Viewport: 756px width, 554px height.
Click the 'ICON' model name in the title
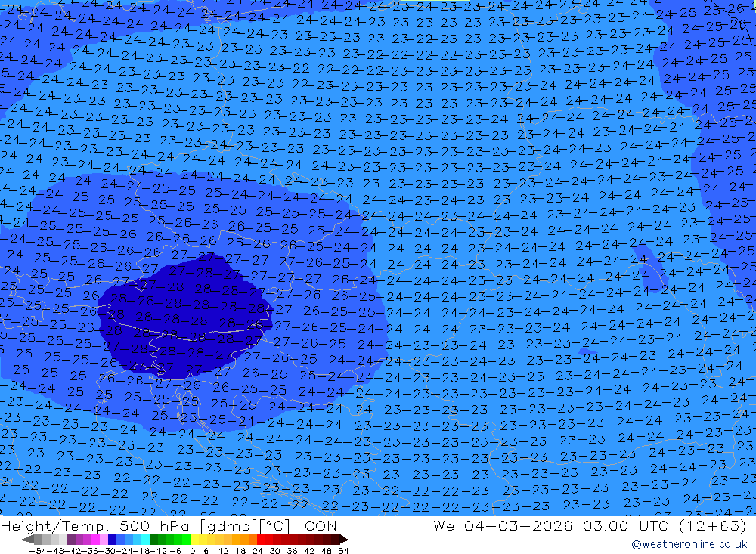pos(318,525)
